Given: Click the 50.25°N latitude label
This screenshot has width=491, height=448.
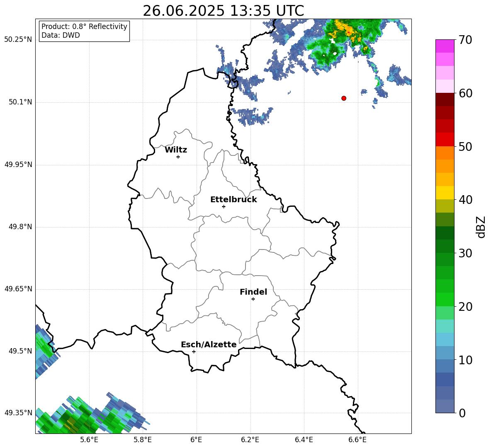Looking at the screenshot, I should click(18, 40).
